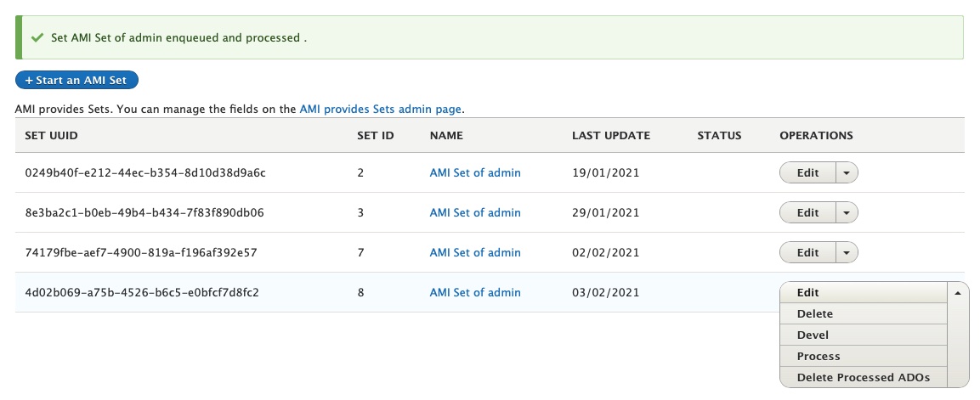Open the AMI provides Sets admin page link
The height and width of the screenshot is (400, 980).
tap(381, 110)
